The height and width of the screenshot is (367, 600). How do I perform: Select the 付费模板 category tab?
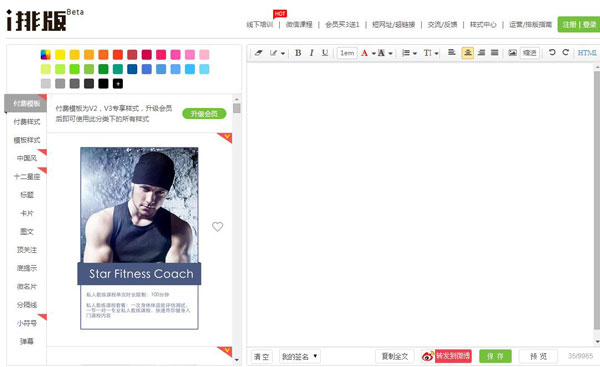pyautogui.click(x=26, y=103)
